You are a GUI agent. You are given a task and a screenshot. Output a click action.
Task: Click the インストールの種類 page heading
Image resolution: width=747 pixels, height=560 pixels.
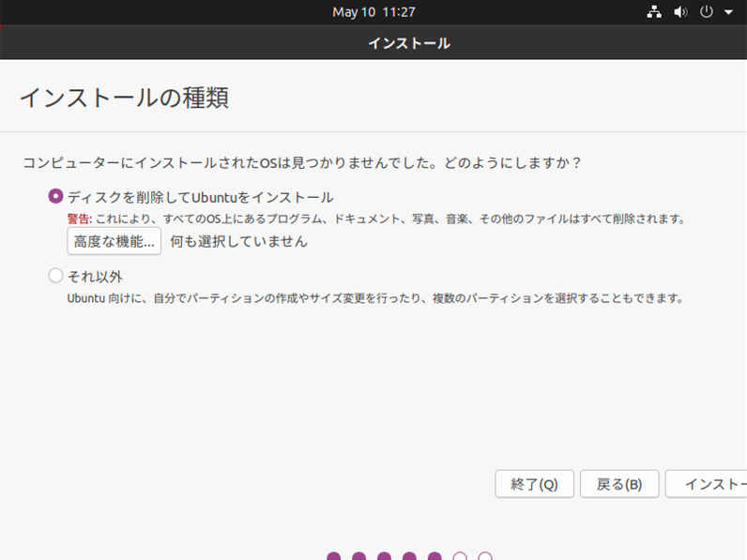(x=124, y=98)
